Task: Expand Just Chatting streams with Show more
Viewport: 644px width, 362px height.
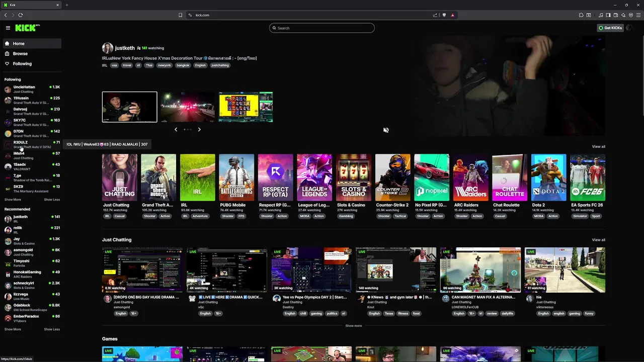Action: (353, 326)
